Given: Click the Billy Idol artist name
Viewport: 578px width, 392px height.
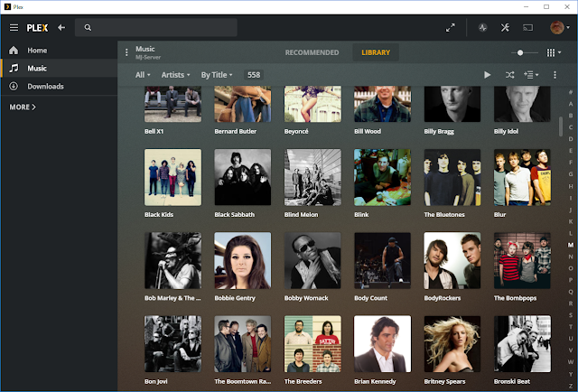Looking at the screenshot, I should tap(506, 131).
